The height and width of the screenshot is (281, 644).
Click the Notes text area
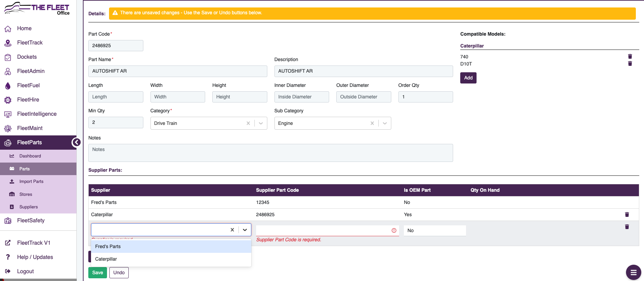pyautogui.click(x=270, y=153)
